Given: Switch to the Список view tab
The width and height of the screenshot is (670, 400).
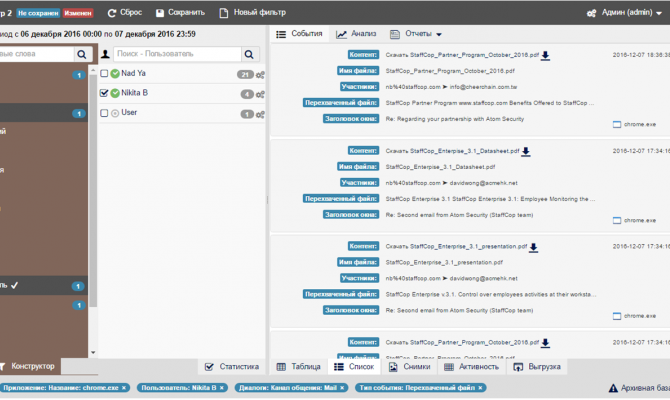Looking at the screenshot, I should click(354, 367).
